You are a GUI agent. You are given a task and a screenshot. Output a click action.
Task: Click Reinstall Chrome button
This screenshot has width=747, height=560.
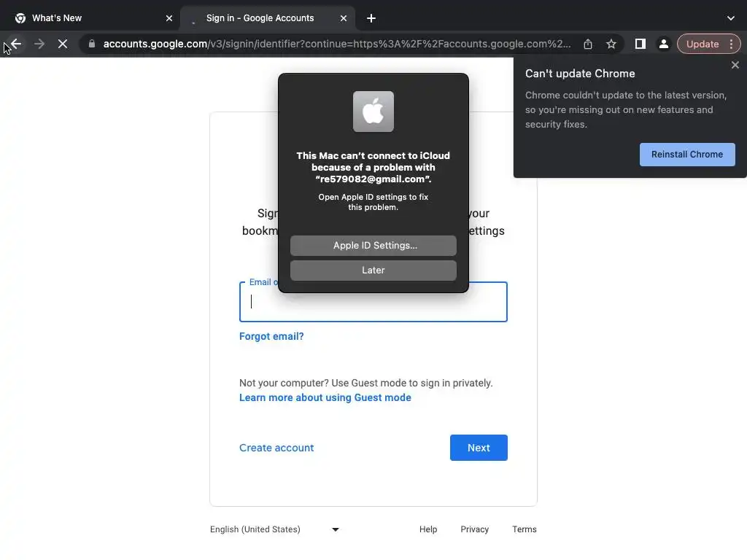pos(687,155)
